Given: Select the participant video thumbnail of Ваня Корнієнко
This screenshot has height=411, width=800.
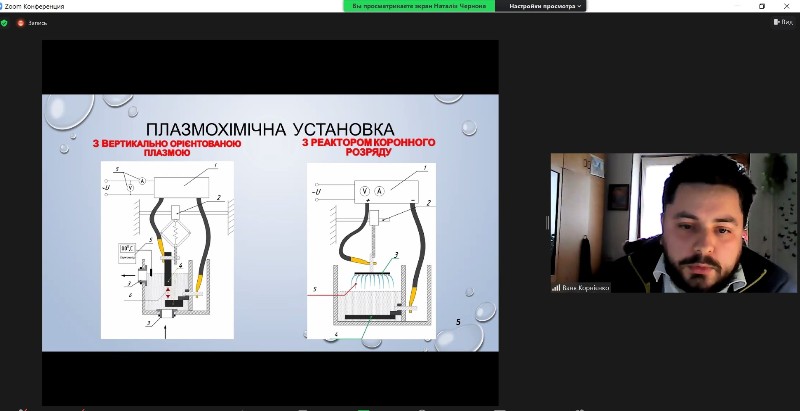Looking at the screenshot, I should pyautogui.click(x=673, y=223).
